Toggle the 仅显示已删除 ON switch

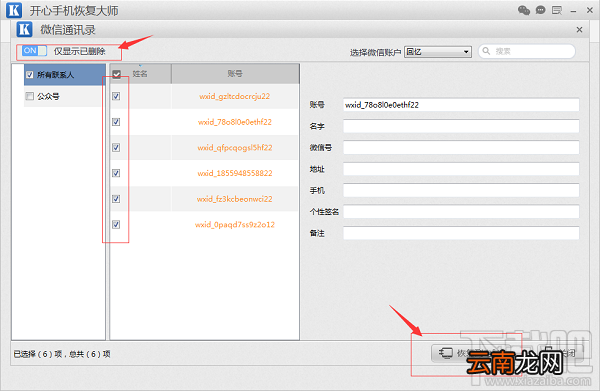pos(34,51)
